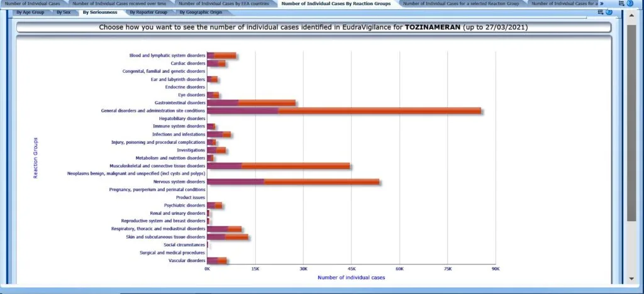
Task: Open Number of Individual Cases tab
Action: point(33,4)
